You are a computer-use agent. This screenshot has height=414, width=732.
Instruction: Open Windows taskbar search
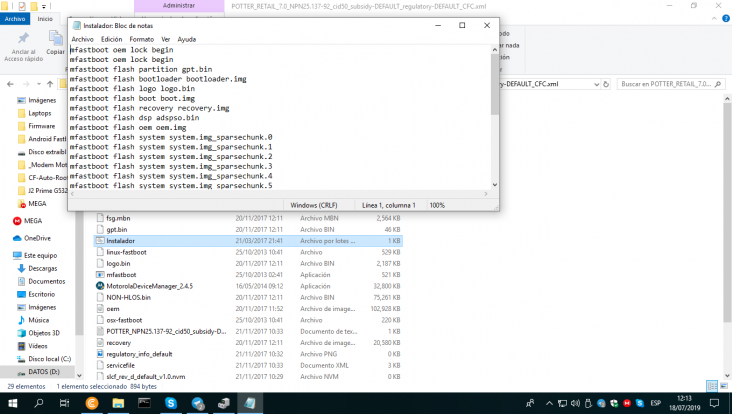pos(39,403)
